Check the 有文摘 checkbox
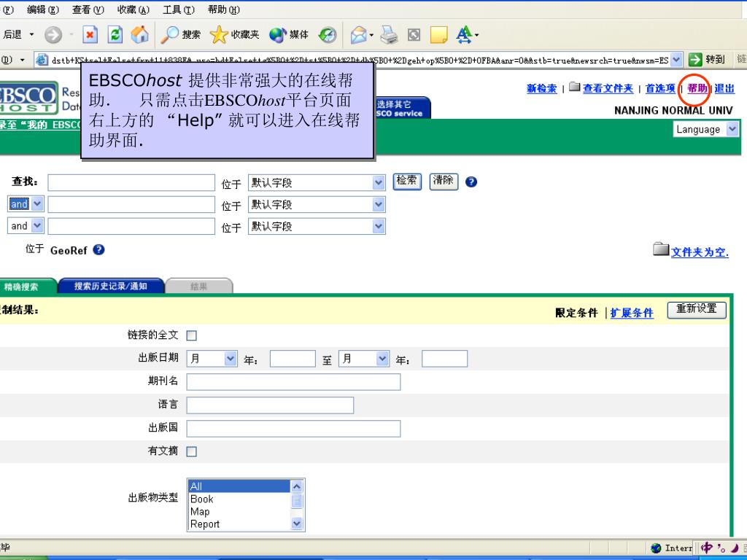Image resolution: width=747 pixels, height=560 pixels. point(192,451)
